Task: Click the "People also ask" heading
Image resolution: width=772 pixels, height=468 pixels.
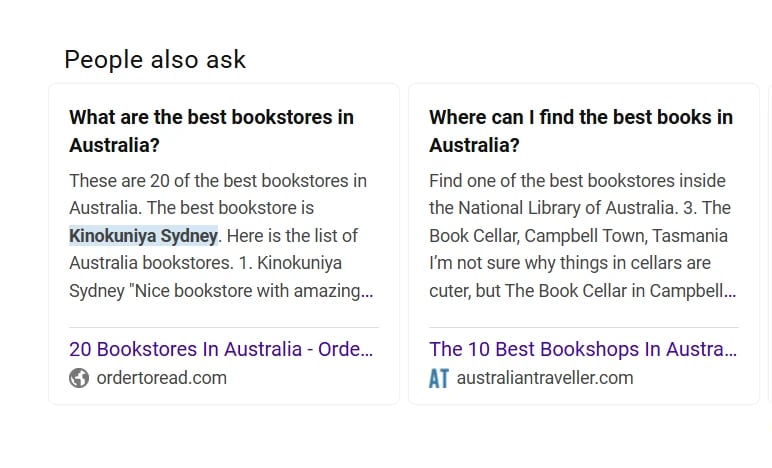Action: pyautogui.click(x=155, y=60)
